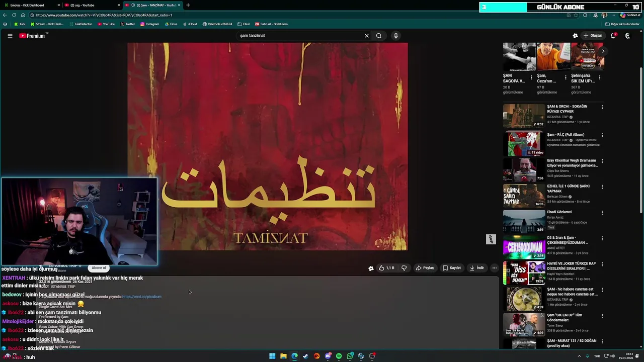Viewport: 644px width, 362px height.
Task: Open the Okul bookmarks folder
Action: [244, 24]
